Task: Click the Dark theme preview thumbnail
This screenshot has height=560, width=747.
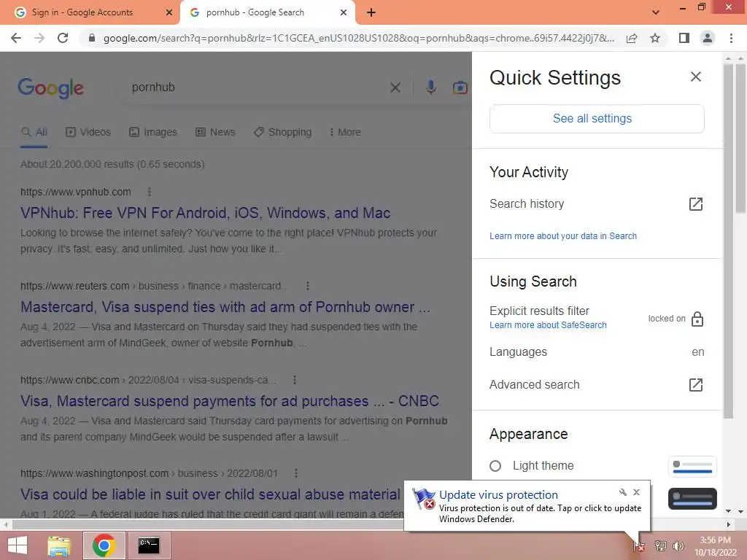Action: [692, 499]
